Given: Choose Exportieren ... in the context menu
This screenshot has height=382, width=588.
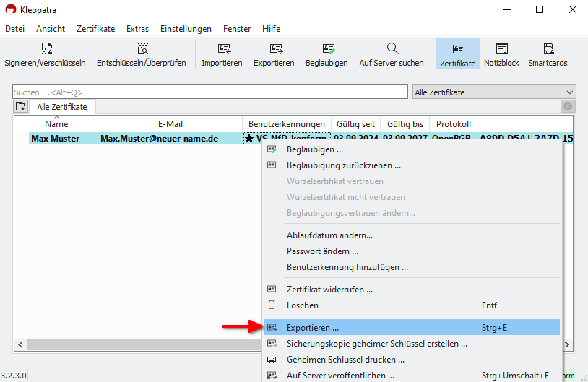Looking at the screenshot, I should [412, 328].
